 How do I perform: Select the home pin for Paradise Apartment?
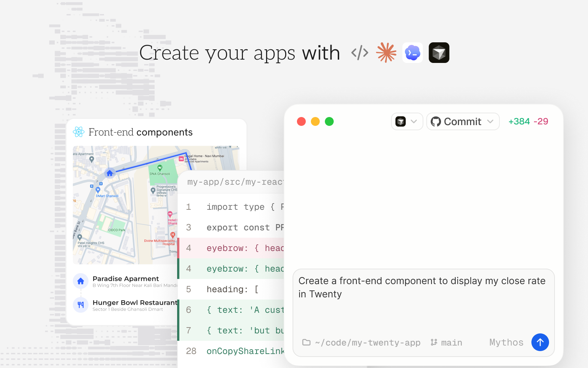(80, 281)
